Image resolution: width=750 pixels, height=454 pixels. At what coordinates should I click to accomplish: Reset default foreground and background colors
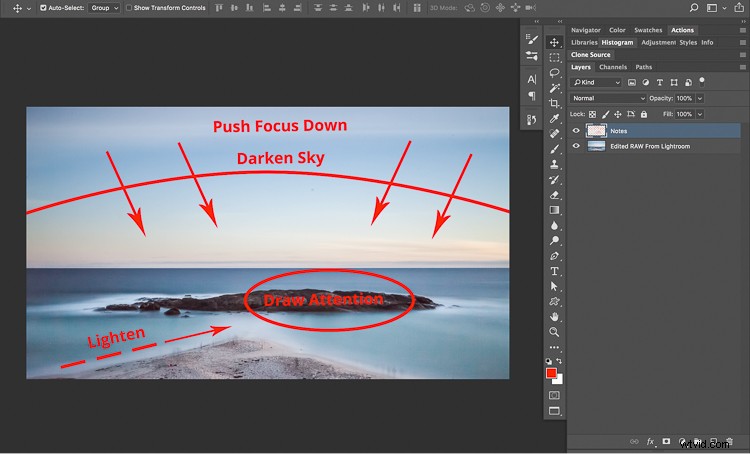(x=549, y=361)
